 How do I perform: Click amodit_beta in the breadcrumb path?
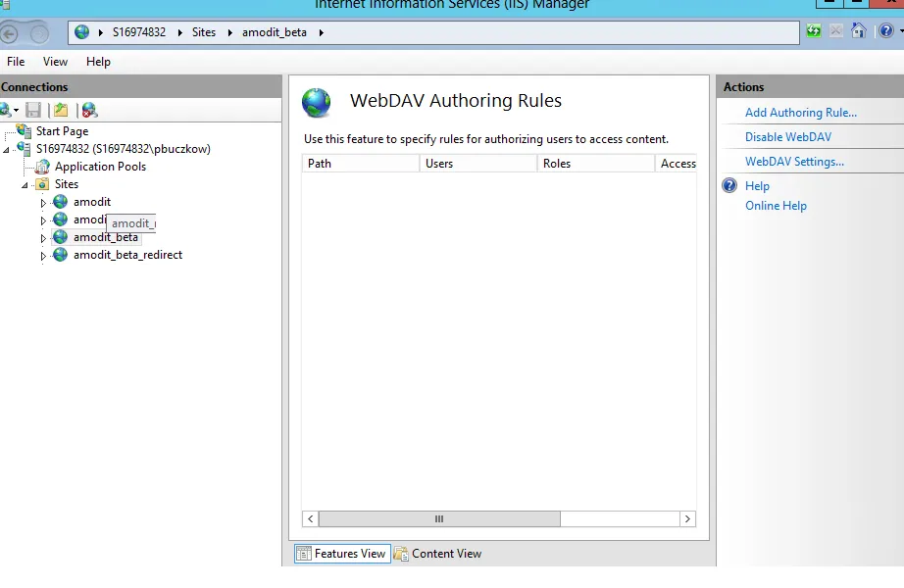(x=275, y=32)
